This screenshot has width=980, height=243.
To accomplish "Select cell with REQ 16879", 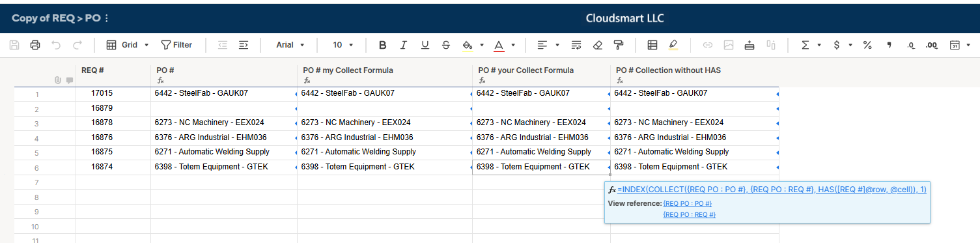I will pos(113,108).
